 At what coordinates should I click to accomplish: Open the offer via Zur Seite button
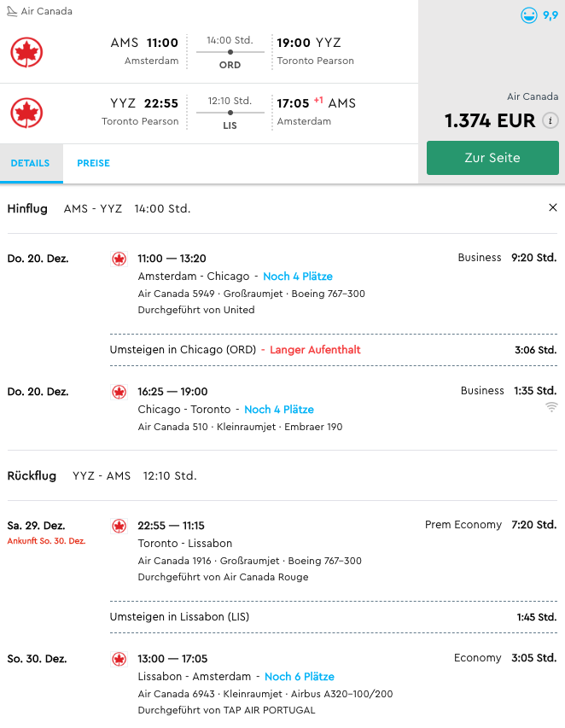492,158
